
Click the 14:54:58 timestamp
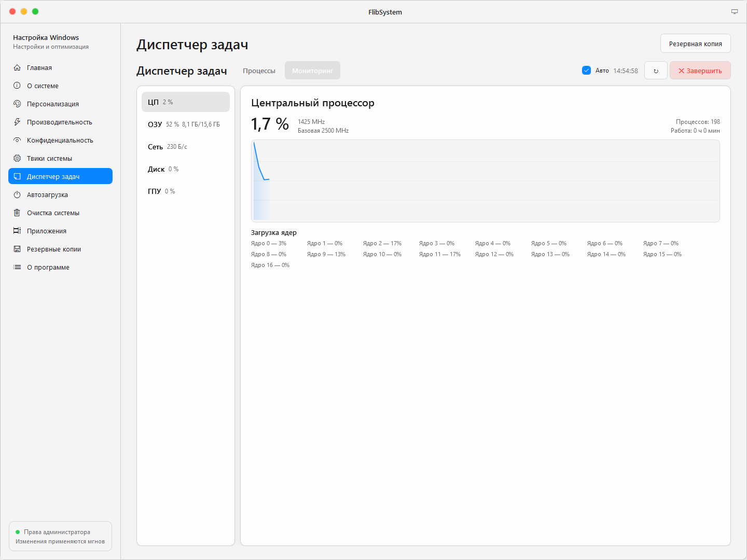pos(626,71)
